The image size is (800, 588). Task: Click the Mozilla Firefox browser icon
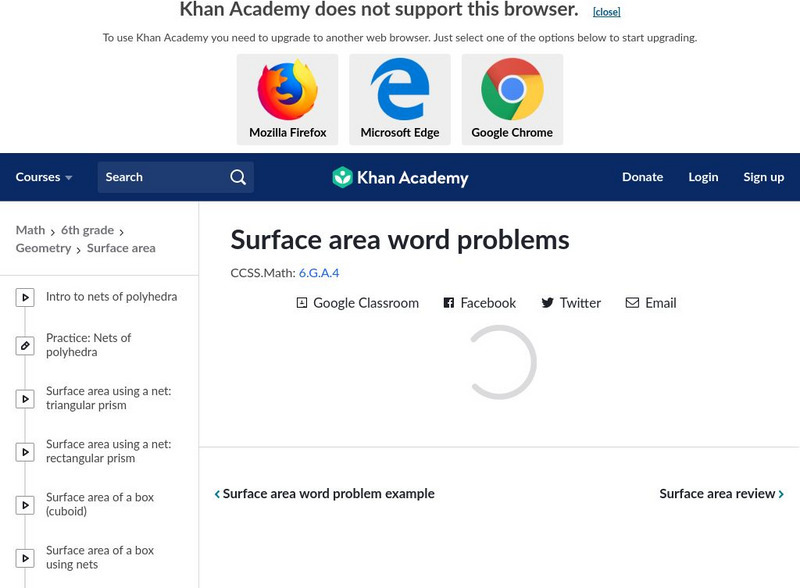coord(287,91)
